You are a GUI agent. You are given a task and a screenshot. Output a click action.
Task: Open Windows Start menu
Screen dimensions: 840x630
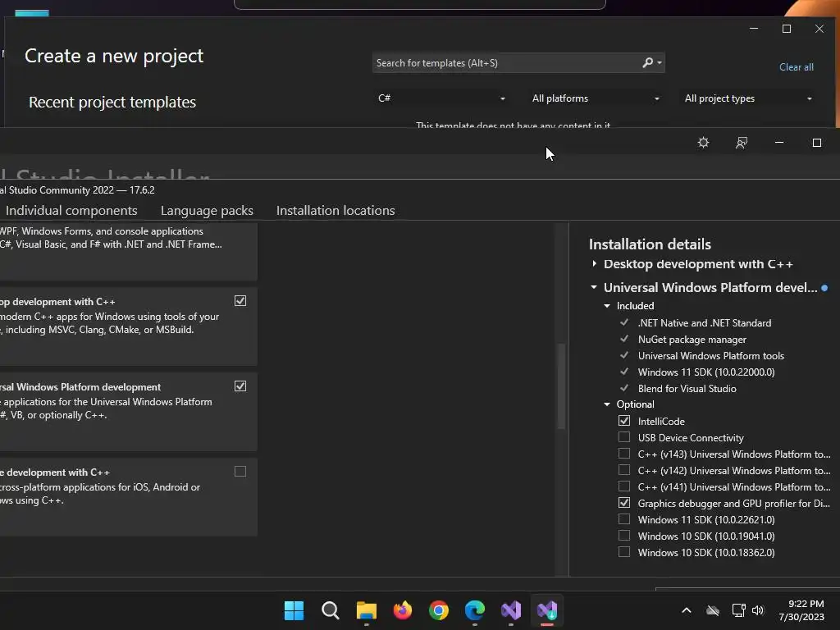pos(294,610)
